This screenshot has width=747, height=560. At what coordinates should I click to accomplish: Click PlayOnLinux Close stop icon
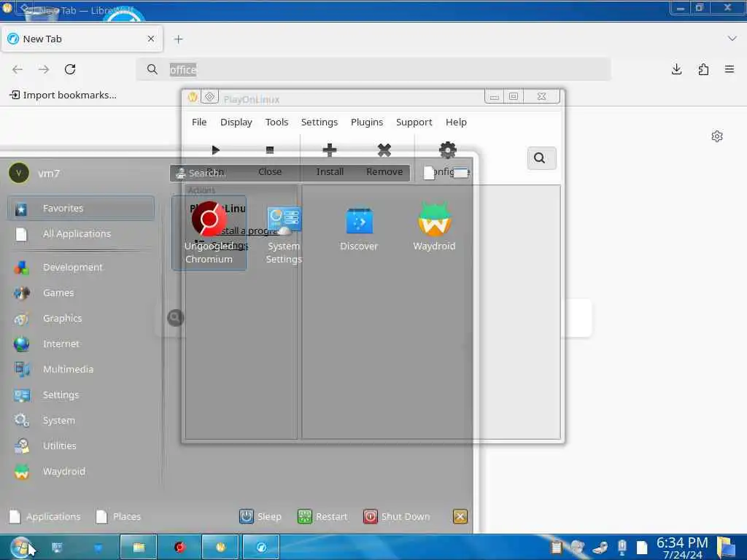tap(270, 150)
